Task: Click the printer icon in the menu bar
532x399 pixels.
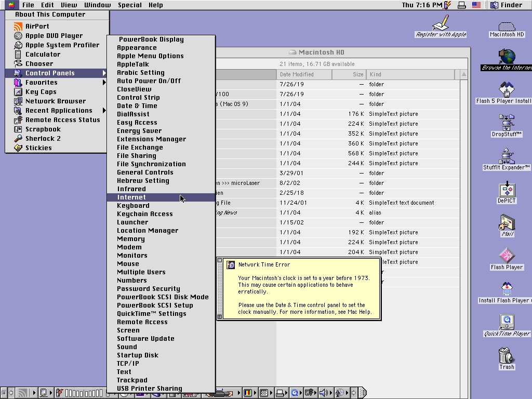Action: [x=462, y=5]
